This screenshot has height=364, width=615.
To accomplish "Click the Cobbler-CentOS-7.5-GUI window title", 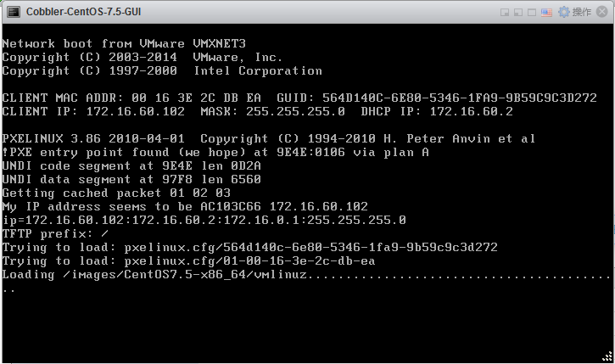I will 83,12.
